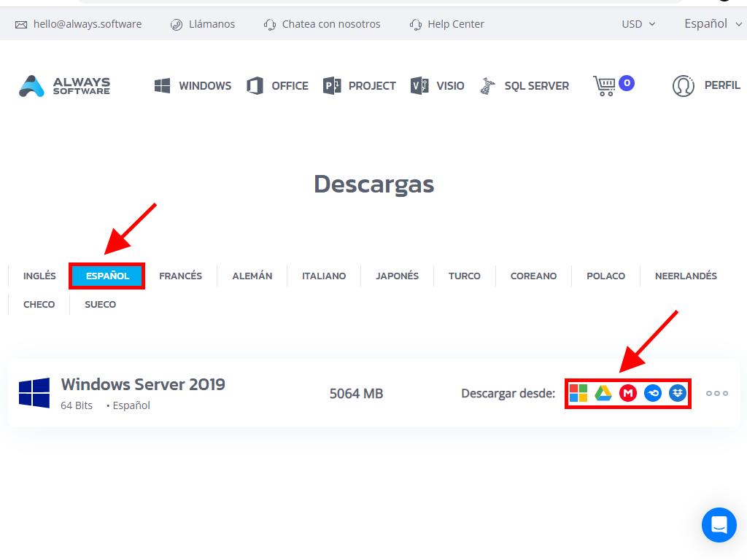The height and width of the screenshot is (560, 747).
Task: Open the Windows products menu
Action: (x=193, y=86)
